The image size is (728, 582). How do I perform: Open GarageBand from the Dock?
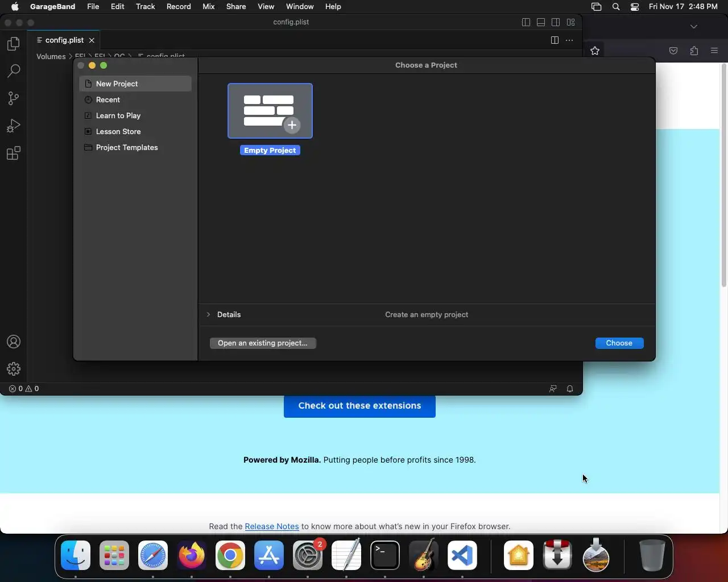click(424, 555)
